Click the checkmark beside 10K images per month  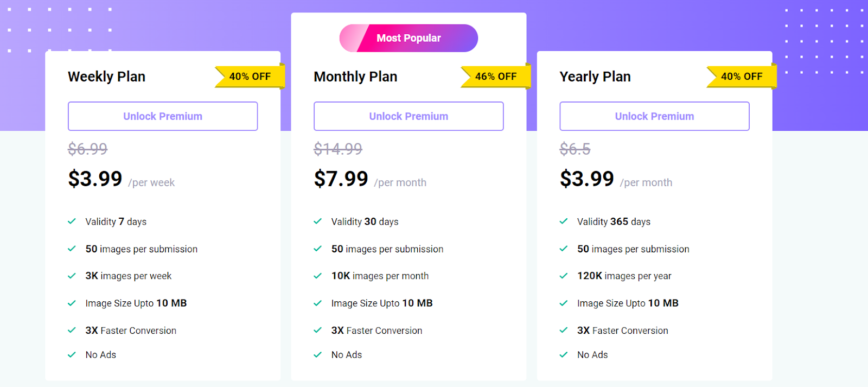pos(317,276)
